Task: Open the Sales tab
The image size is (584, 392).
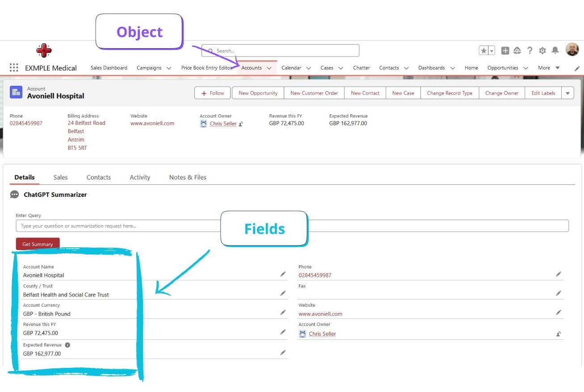Action: point(60,177)
